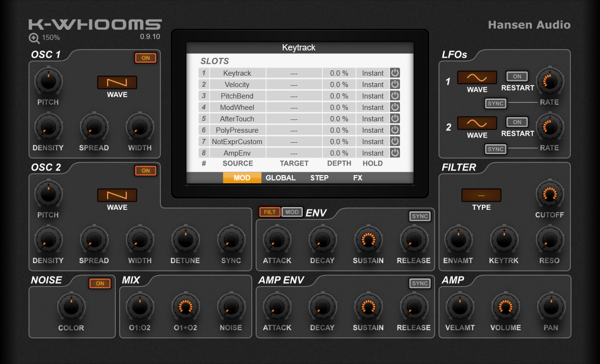Enable SYNC in the ENV section
600x364 pixels.
[x=420, y=216]
